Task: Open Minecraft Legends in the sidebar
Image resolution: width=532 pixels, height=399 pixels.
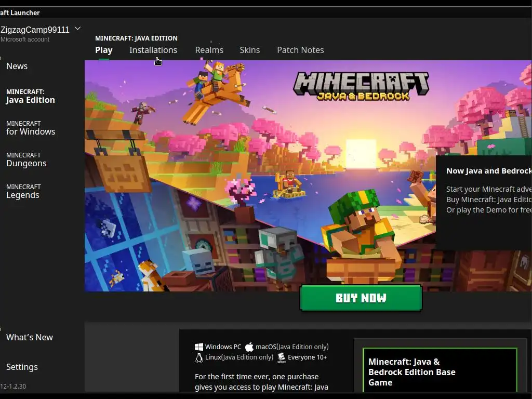Action: click(x=23, y=191)
